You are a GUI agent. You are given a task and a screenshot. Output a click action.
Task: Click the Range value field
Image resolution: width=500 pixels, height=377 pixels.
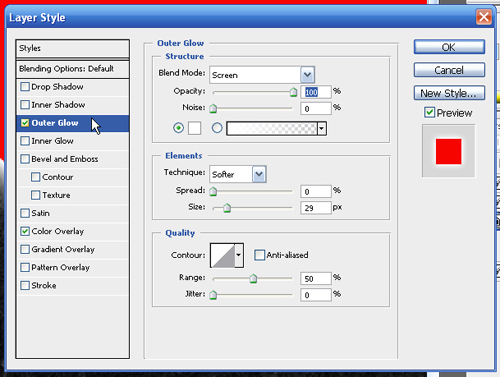coord(316,278)
